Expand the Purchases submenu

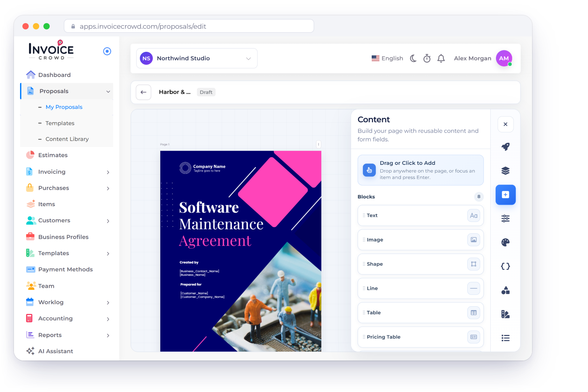[x=108, y=188]
